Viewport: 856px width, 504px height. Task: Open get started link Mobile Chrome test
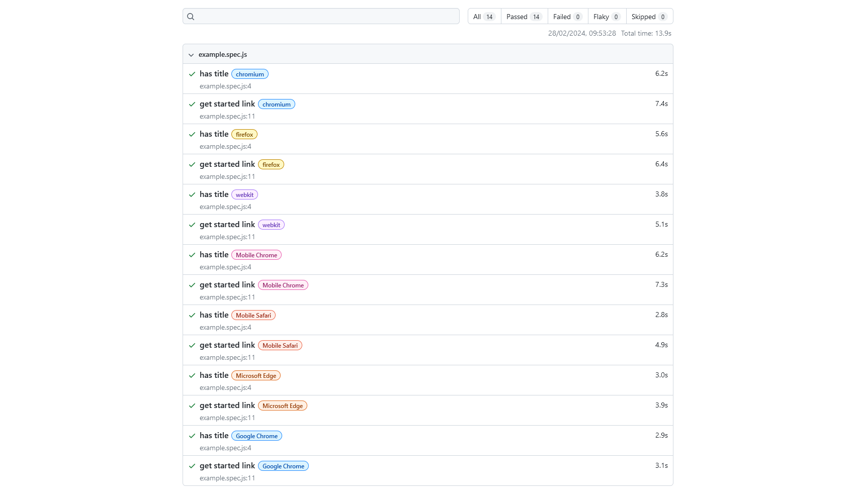pyautogui.click(x=227, y=285)
